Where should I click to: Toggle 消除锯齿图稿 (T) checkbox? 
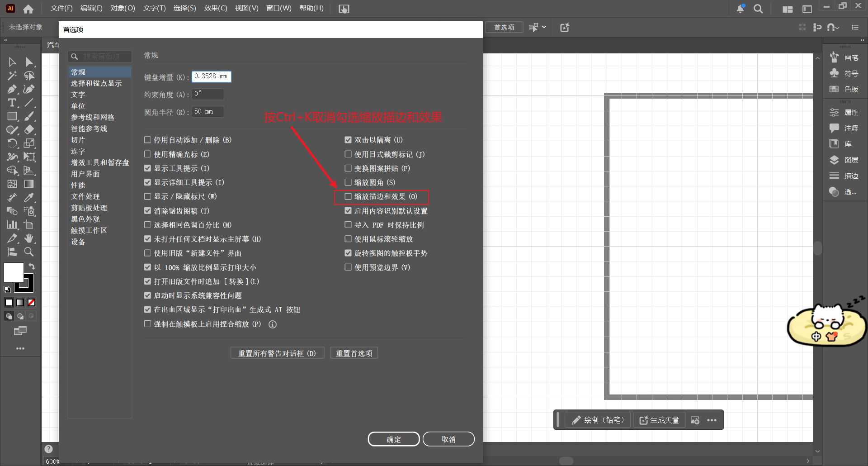(147, 211)
